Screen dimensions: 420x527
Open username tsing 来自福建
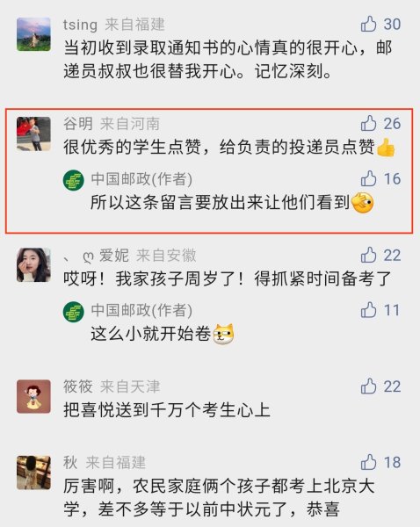pyautogui.click(x=113, y=25)
